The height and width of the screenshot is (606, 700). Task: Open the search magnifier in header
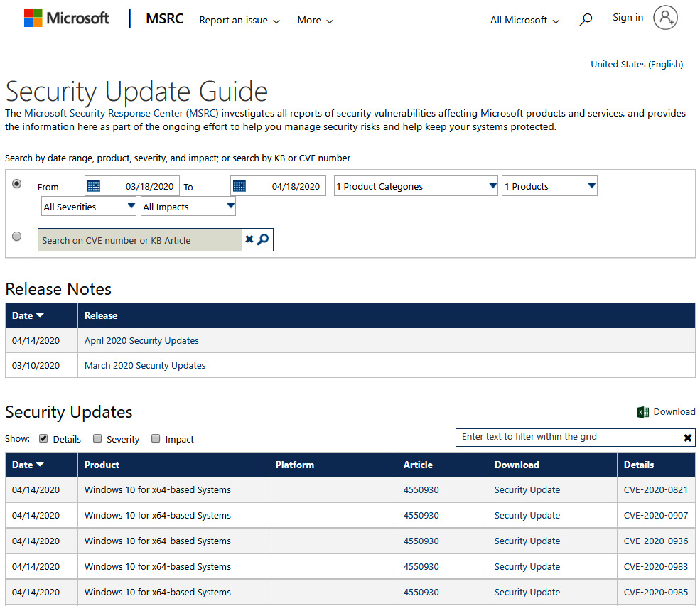(586, 21)
